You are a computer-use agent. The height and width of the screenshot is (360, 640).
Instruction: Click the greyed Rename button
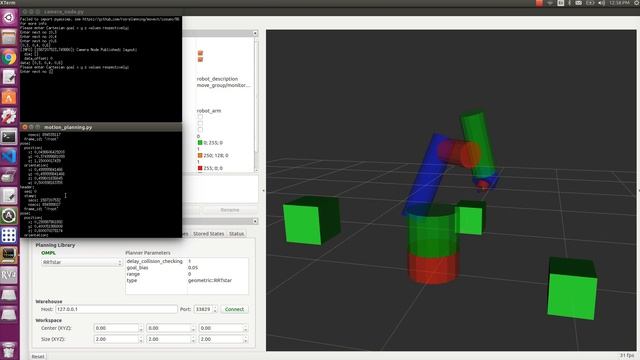[x=230, y=210]
